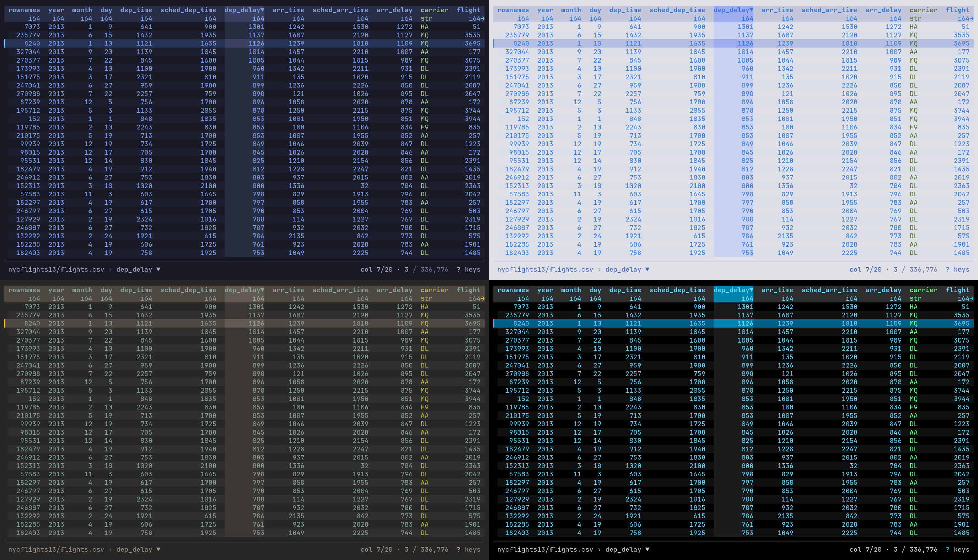
Task: Click carrier value F9 in the brown-theme pane
Action: point(425,407)
